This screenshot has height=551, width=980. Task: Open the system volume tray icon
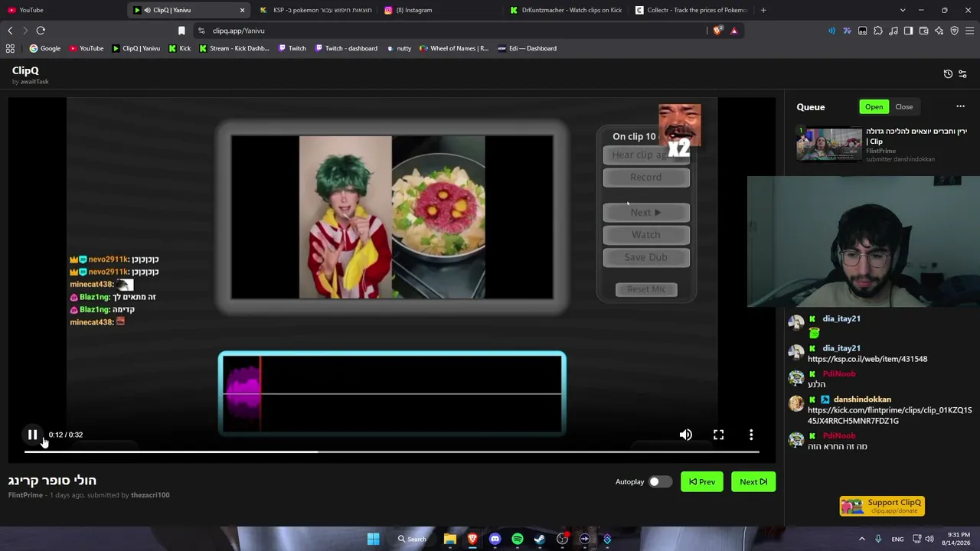pos(929,539)
